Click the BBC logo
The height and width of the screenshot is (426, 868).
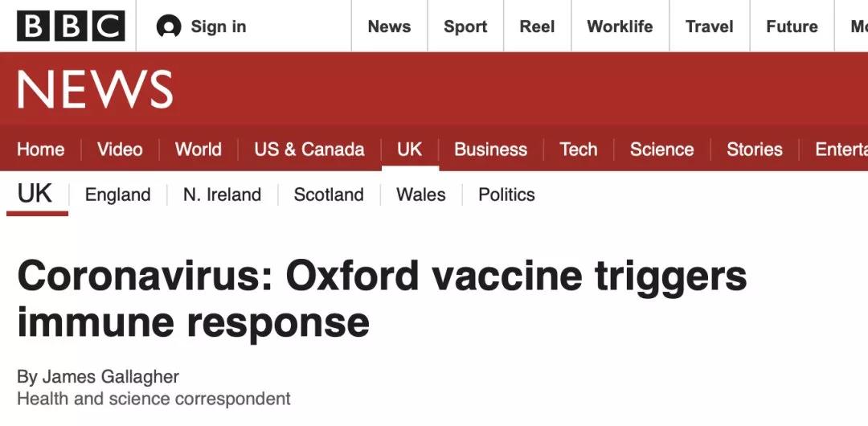[71, 27]
